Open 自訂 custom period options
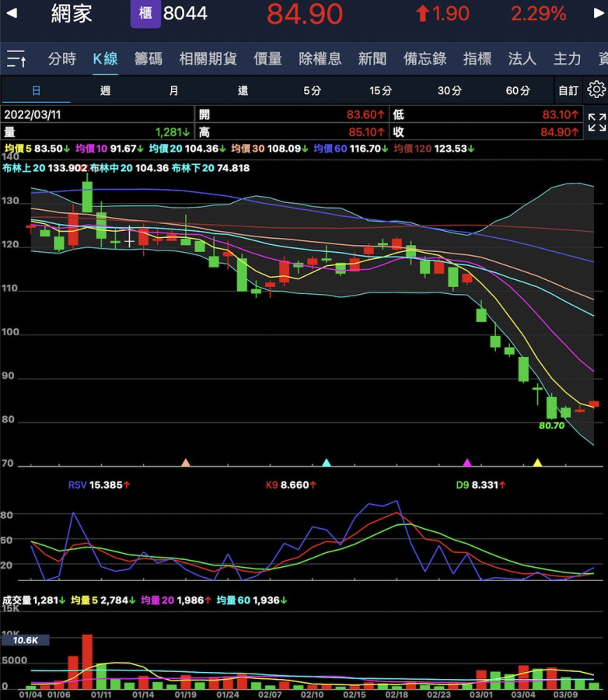The width and height of the screenshot is (608, 700). [x=568, y=91]
